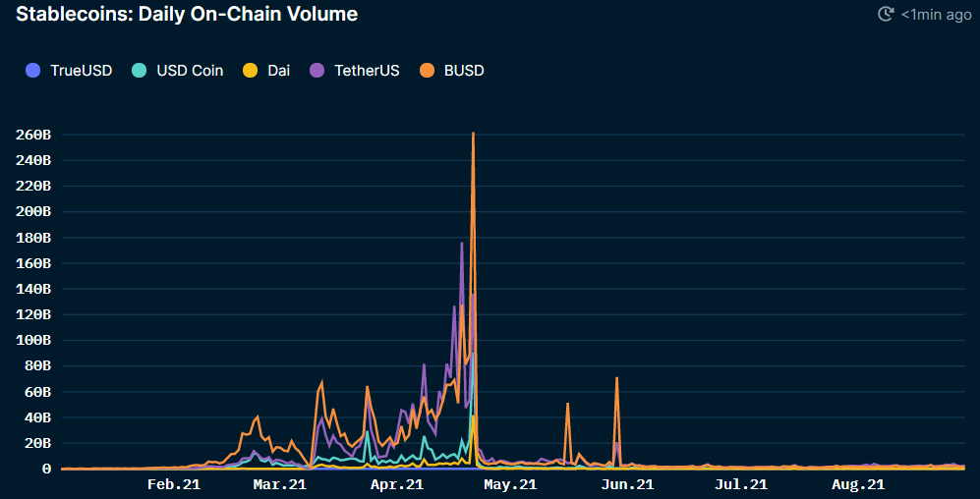The width and height of the screenshot is (980, 499).
Task: Click the tallest orange BUSD peak near 260B
Action: (x=474, y=135)
